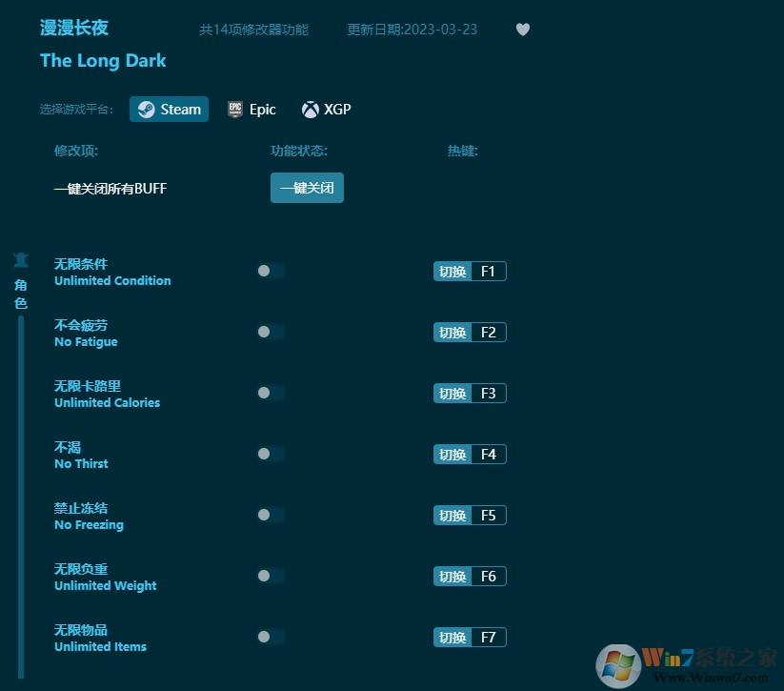784x691 pixels.
Task: Click the heart favorite icon at top
Action: click(522, 30)
